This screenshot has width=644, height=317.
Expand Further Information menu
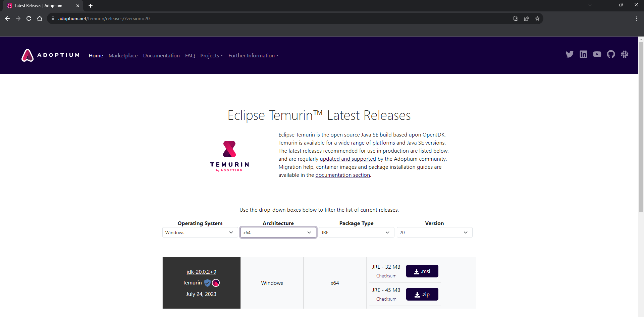pyautogui.click(x=253, y=56)
